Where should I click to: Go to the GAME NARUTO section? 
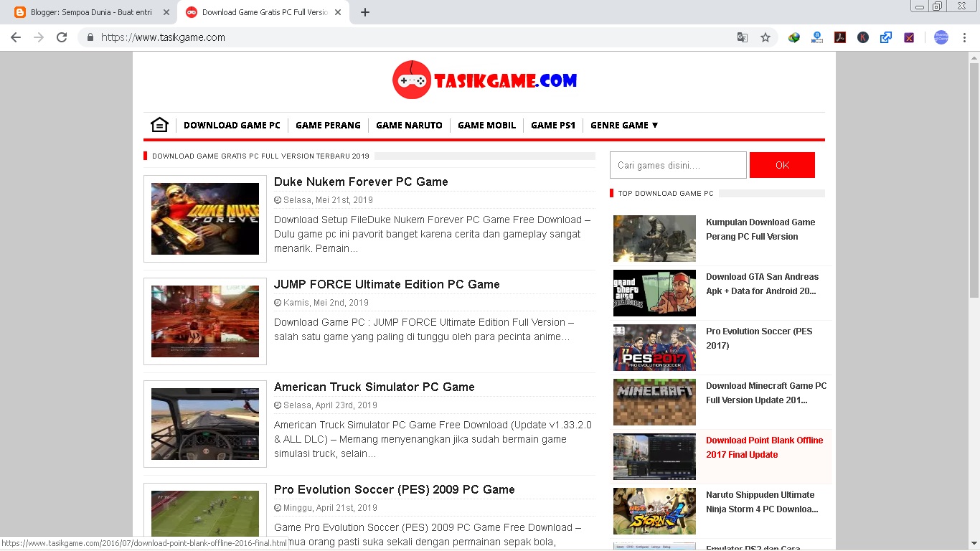409,125
